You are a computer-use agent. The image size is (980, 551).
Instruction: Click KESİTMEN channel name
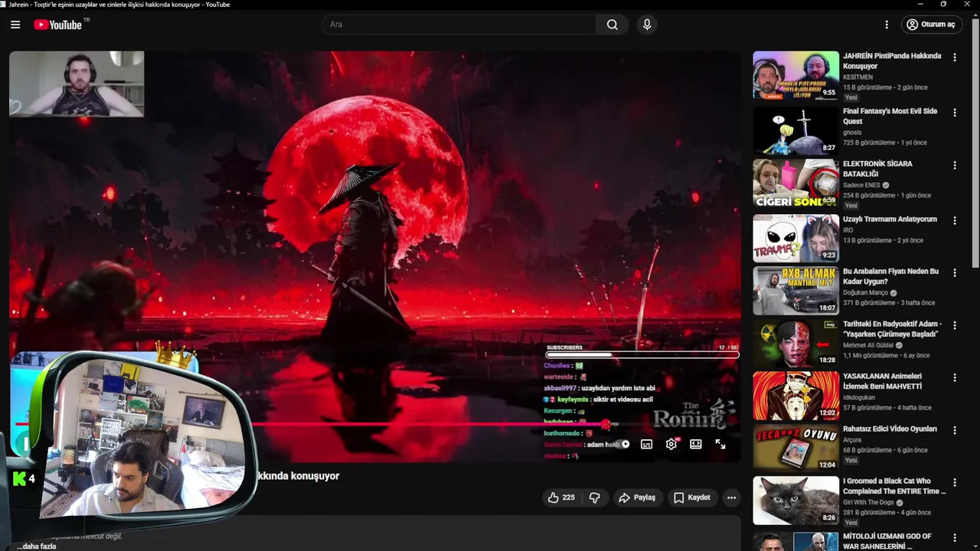pos(857,77)
